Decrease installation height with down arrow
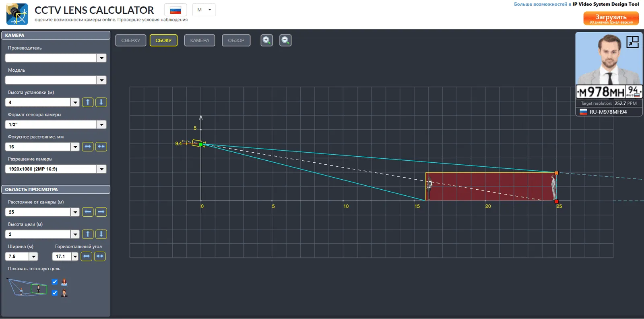The width and height of the screenshot is (644, 319). [x=101, y=102]
